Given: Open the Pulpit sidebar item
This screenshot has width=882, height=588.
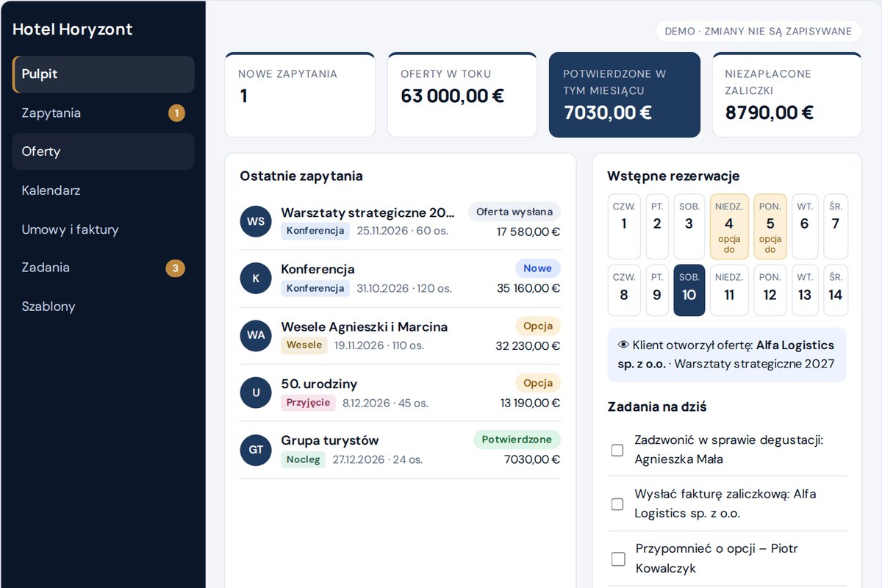Looking at the screenshot, I should point(104,74).
